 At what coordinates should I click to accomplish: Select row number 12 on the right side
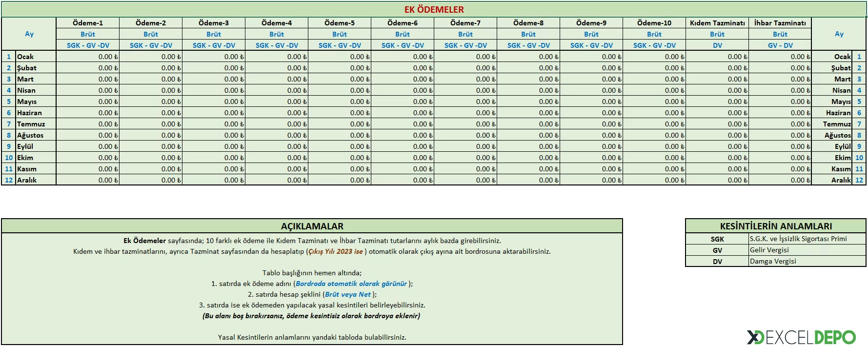coord(859,180)
